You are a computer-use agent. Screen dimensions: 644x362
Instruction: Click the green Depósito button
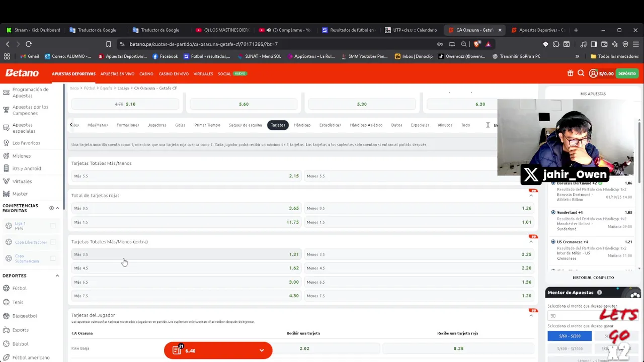coord(627,74)
